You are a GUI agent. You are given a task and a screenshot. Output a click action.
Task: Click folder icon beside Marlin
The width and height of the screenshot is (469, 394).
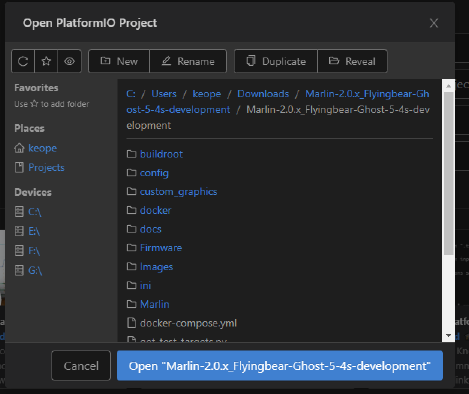click(132, 304)
